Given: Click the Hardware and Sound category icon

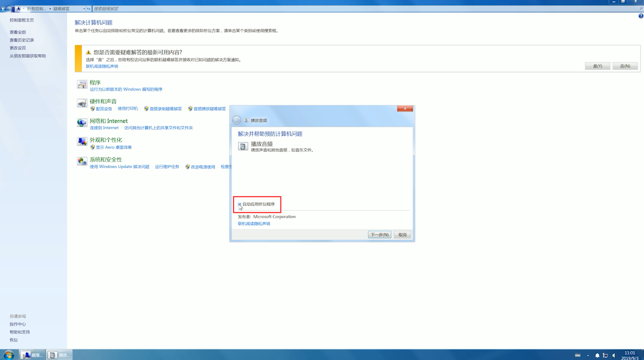Looking at the screenshot, I should pyautogui.click(x=82, y=103).
